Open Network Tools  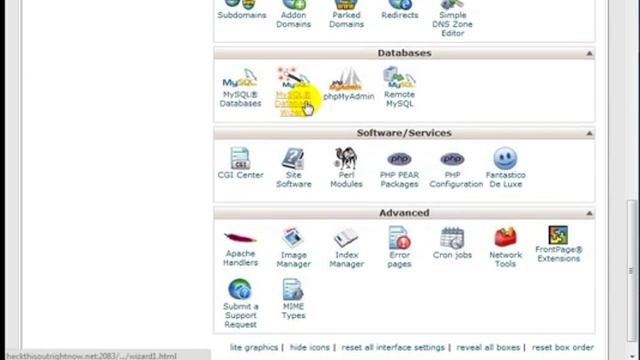pos(505,247)
